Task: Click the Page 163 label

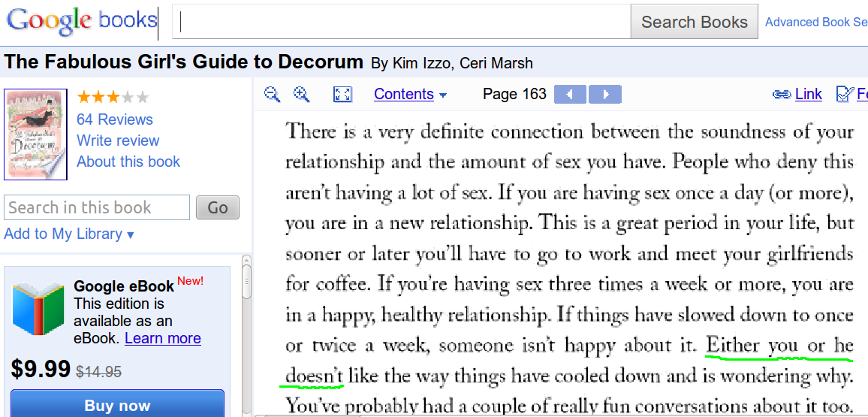Action: [514, 94]
